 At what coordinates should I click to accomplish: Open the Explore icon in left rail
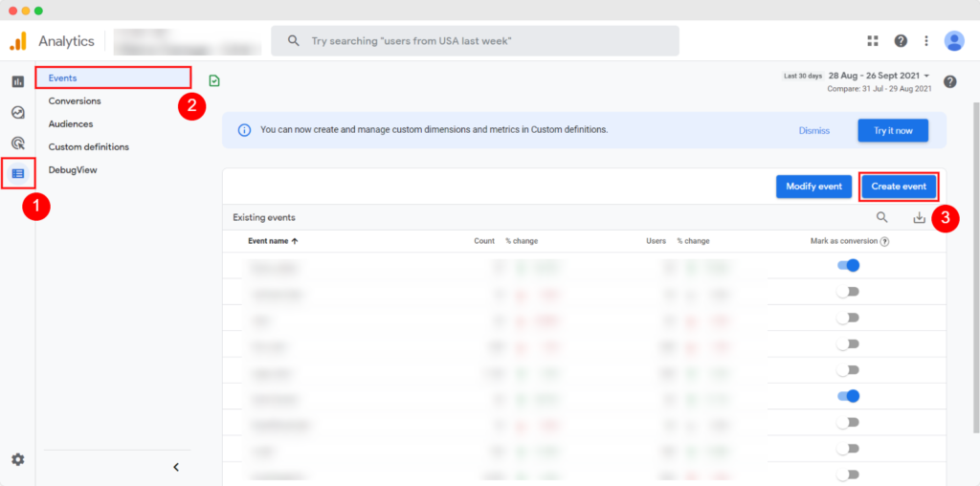[x=18, y=113]
